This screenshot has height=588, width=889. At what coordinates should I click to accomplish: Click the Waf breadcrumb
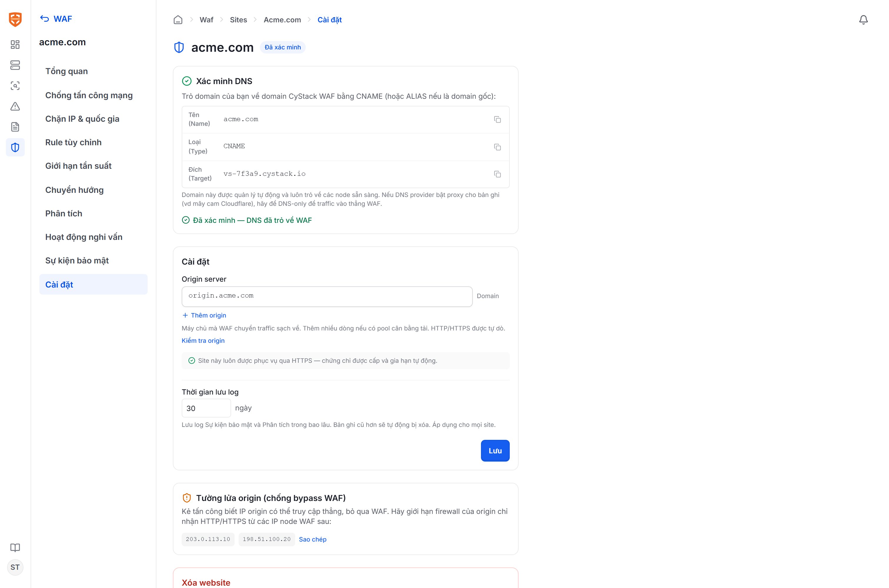point(206,20)
